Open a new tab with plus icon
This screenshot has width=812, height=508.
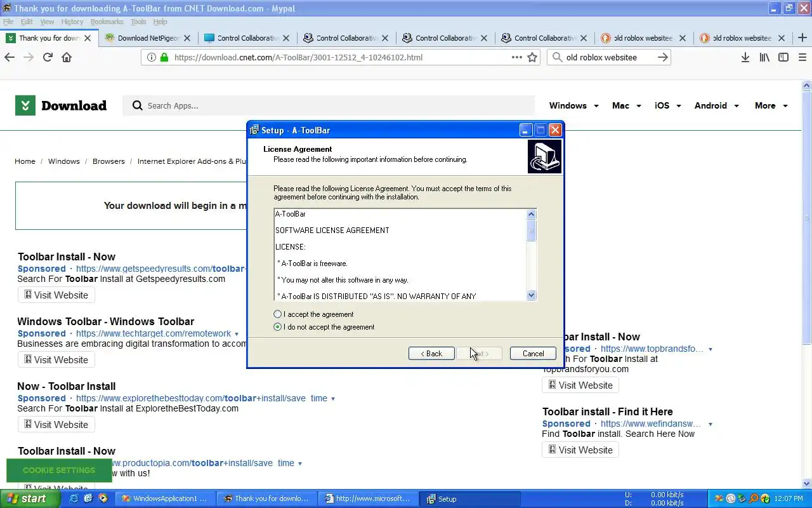pyautogui.click(x=802, y=38)
